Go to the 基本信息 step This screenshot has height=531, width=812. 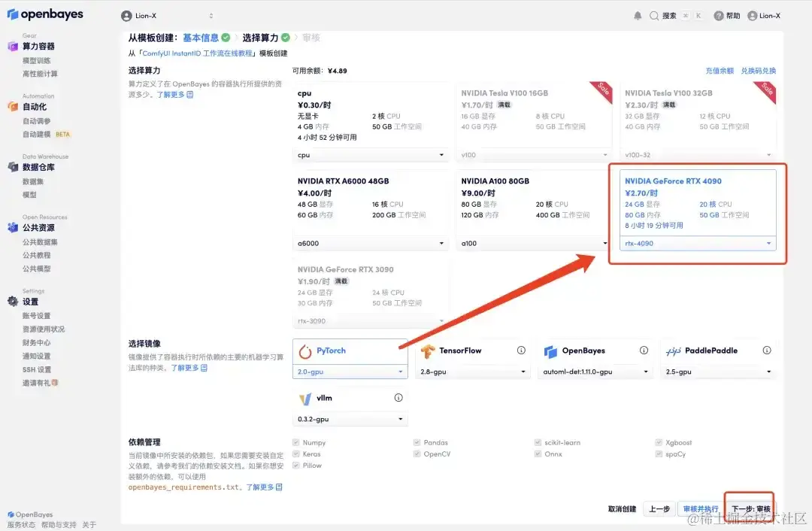point(201,38)
